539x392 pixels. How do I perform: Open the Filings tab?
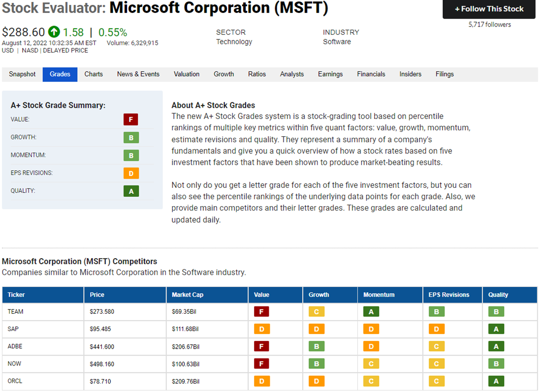coord(444,74)
